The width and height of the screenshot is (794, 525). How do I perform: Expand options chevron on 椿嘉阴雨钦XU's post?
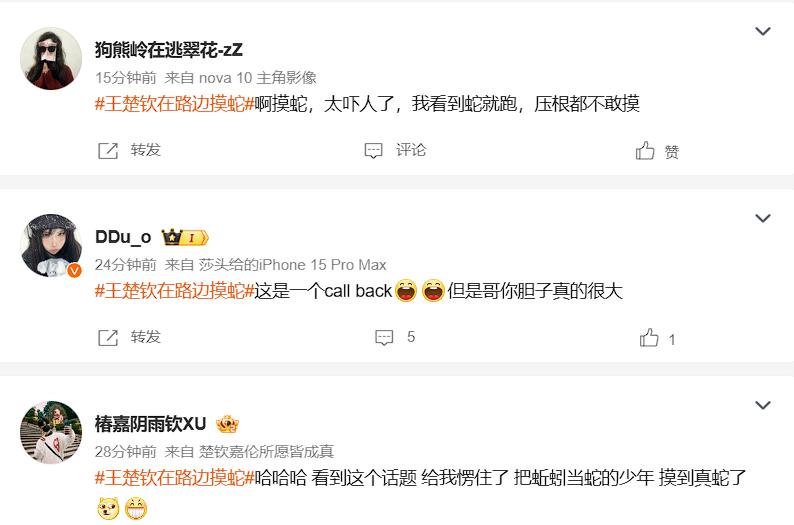point(763,405)
